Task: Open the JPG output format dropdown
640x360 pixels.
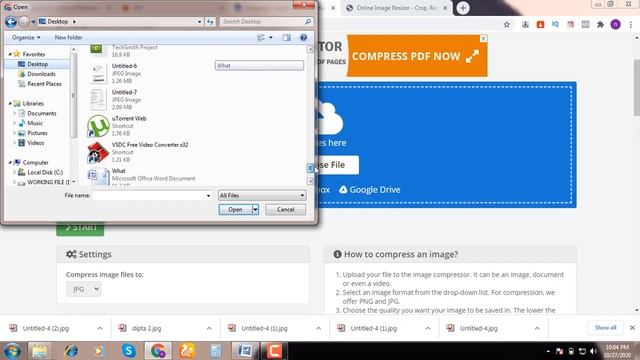Action: [84, 289]
